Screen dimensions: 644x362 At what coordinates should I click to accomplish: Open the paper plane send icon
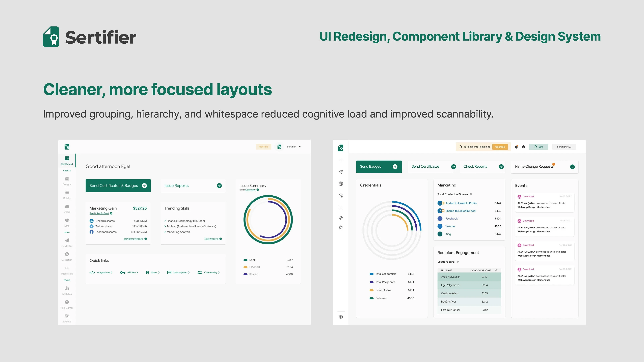tap(340, 172)
